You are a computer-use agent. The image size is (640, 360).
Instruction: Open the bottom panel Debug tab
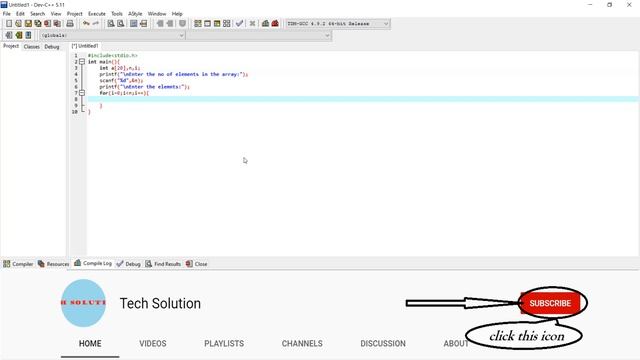point(129,264)
